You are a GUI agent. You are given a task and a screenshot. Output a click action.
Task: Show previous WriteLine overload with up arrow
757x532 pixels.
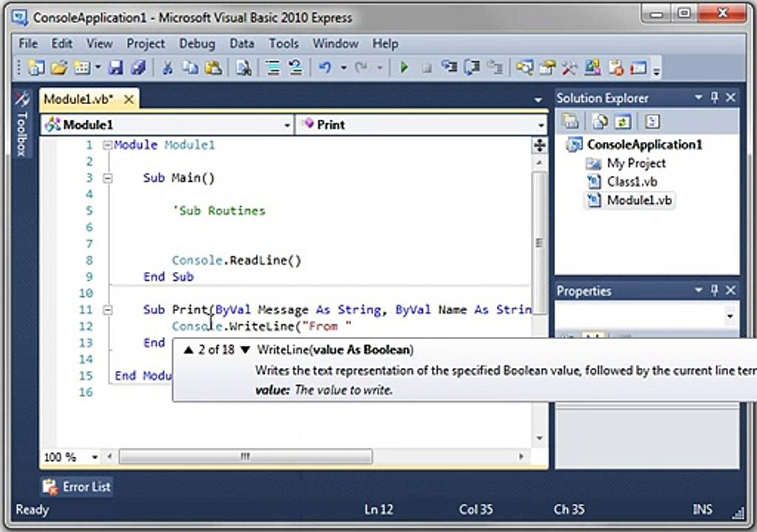189,350
